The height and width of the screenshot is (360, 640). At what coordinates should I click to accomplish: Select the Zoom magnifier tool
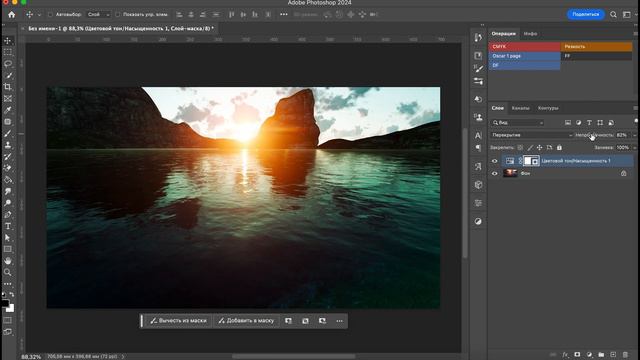point(8,272)
